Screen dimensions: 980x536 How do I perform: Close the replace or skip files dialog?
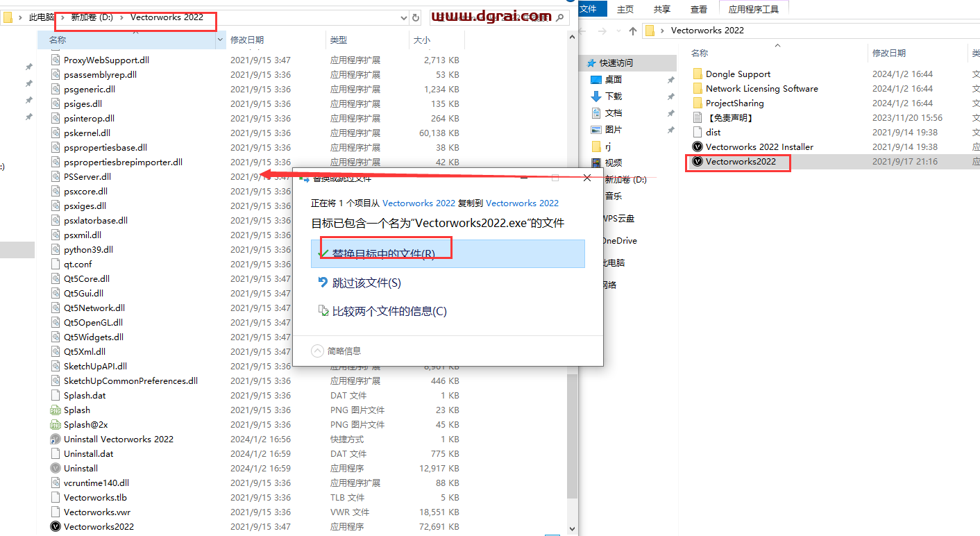pyautogui.click(x=587, y=178)
